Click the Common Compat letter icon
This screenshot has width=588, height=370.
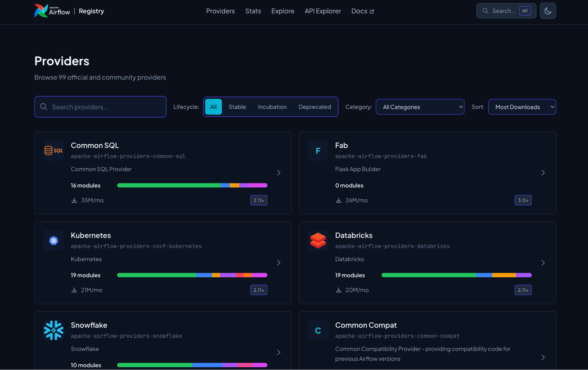coord(318,330)
